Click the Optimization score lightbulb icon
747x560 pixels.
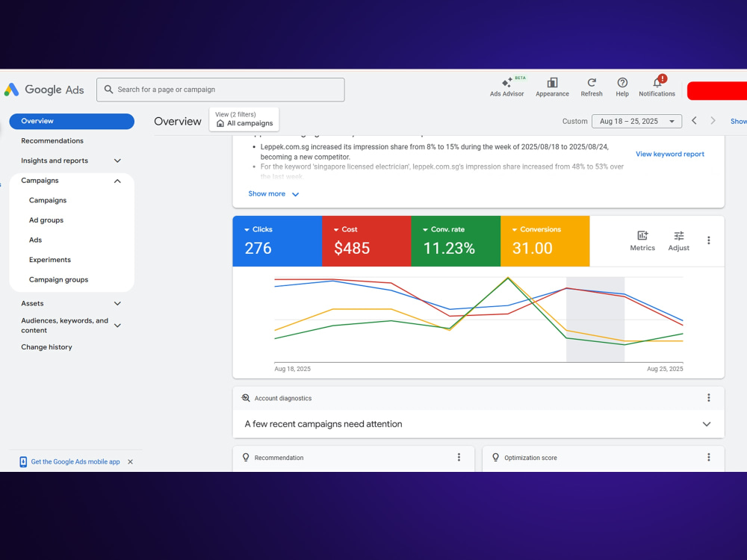pos(495,457)
